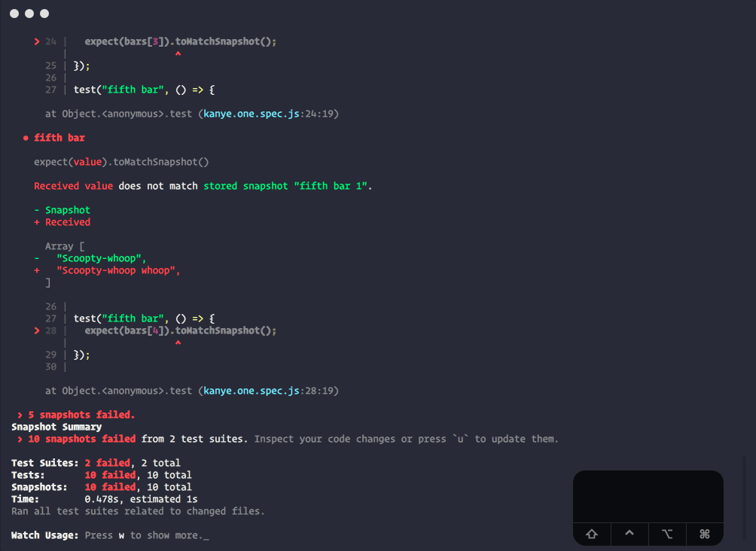This screenshot has width=756, height=551.
Task: Collapse the fifth bar failure details
Action: 59,137
